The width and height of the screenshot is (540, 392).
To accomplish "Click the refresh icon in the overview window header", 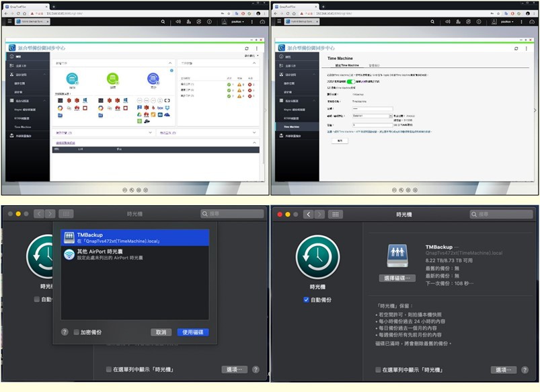I will click(247, 48).
